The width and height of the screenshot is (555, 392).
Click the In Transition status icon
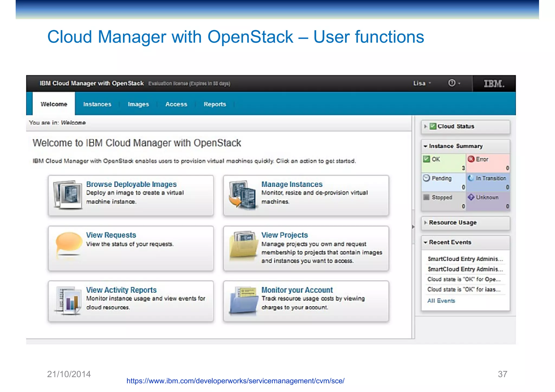click(471, 178)
